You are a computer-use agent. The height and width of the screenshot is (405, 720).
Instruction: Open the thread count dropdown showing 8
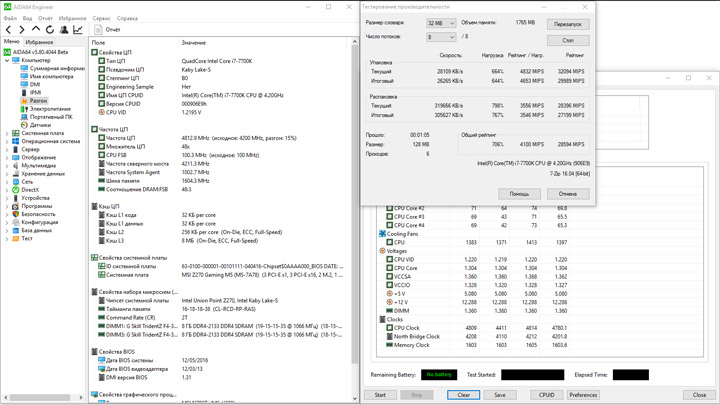441,37
